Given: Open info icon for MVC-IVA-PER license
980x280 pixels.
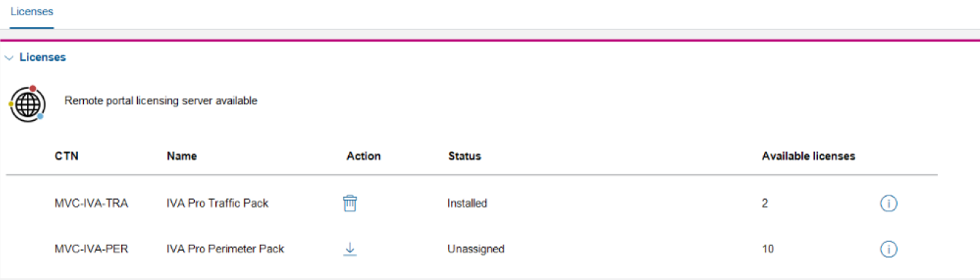Looking at the screenshot, I should (x=888, y=249).
